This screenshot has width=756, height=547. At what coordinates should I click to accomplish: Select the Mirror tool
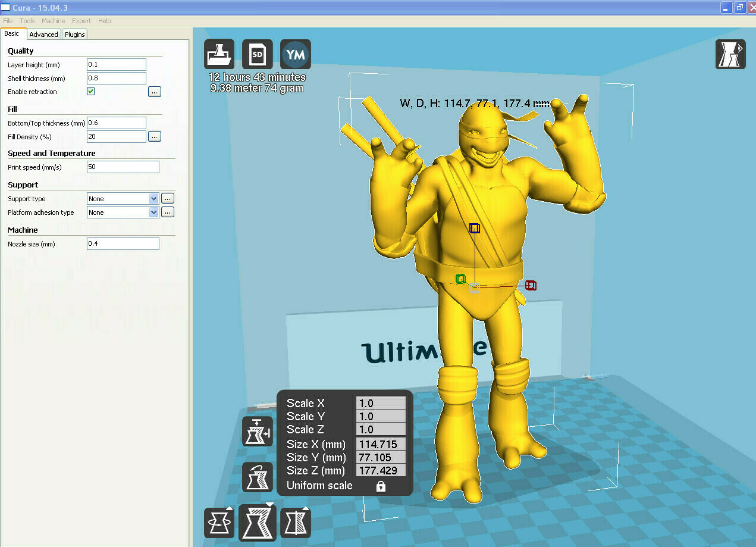click(296, 522)
